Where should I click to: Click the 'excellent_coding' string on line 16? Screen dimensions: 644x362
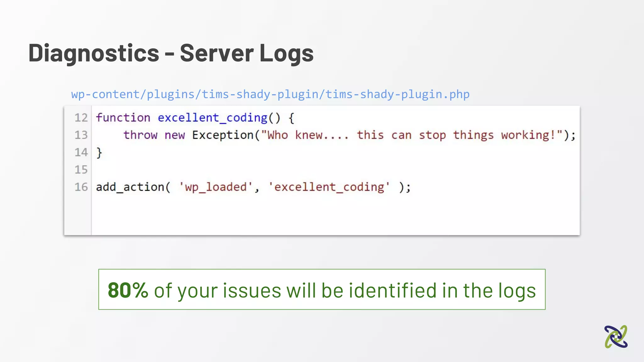(x=329, y=187)
